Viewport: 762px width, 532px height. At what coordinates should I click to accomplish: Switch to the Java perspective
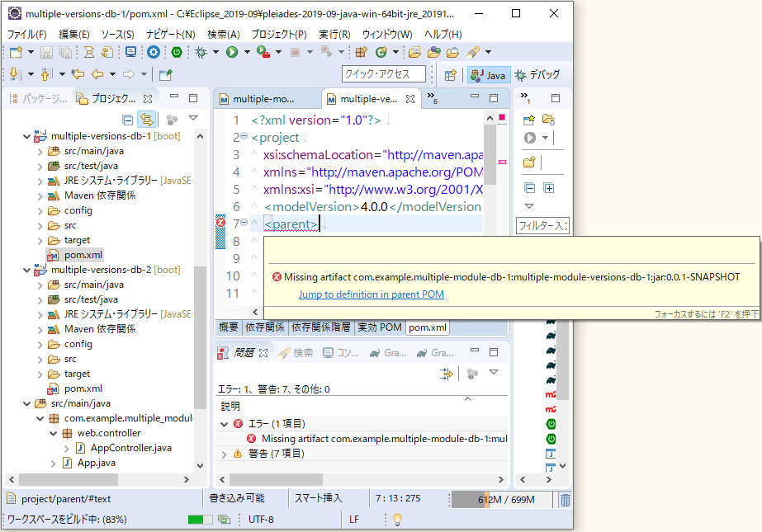[x=489, y=75]
